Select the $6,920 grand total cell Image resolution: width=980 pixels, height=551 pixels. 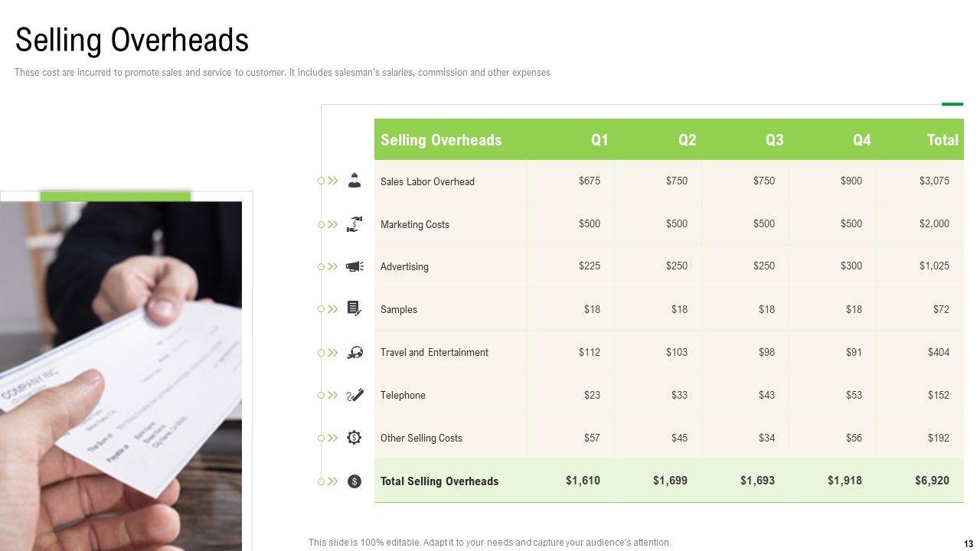coord(932,481)
